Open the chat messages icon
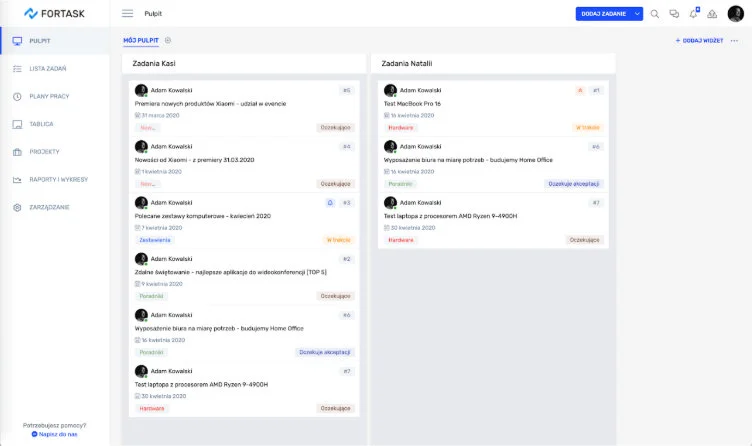Viewport: 752px width, 446px height. coord(674,14)
